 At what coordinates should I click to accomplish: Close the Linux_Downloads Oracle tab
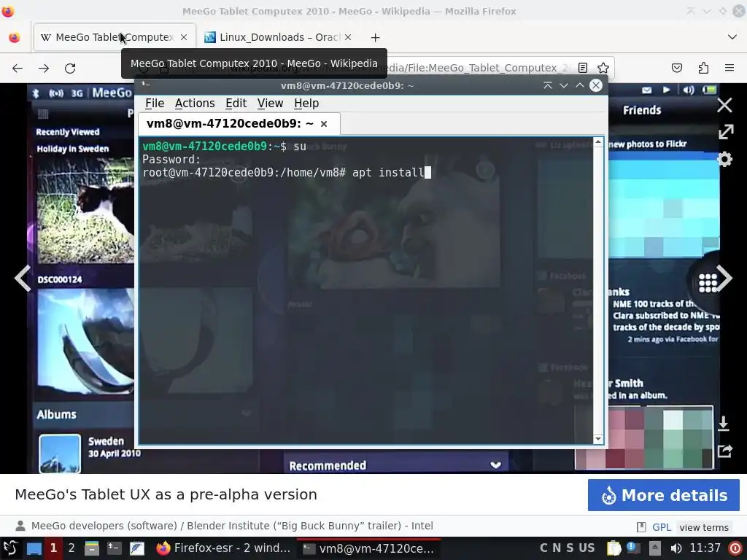pos(348,37)
